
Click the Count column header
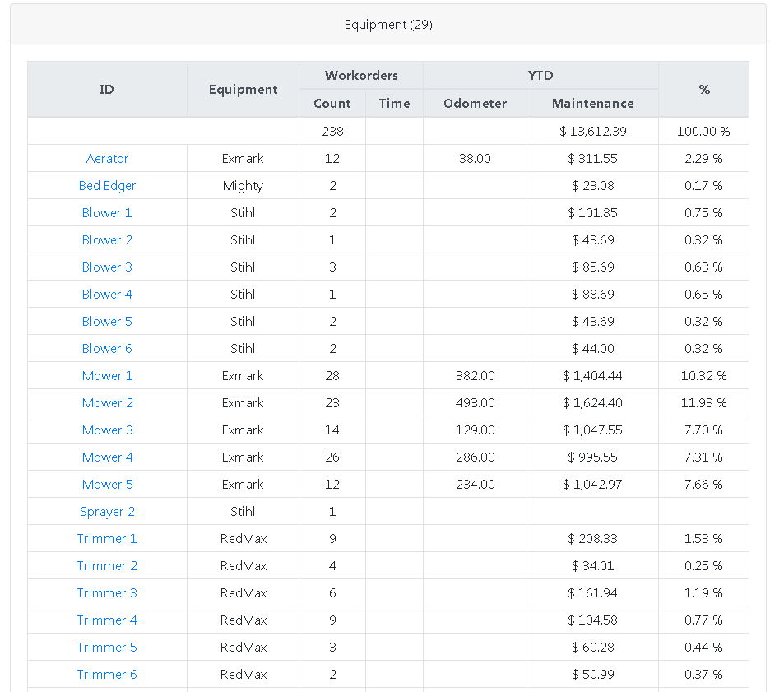[332, 104]
